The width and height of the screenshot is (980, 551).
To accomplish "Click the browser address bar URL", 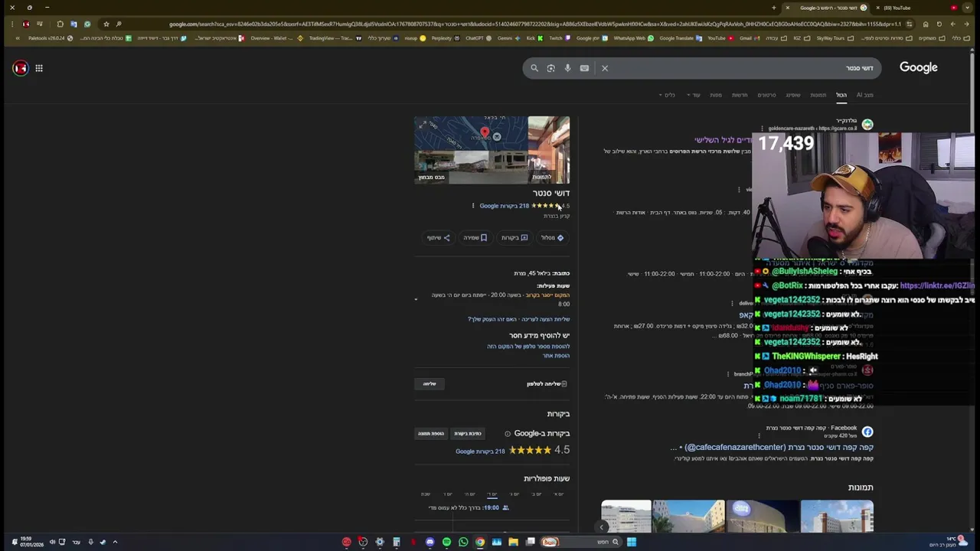I will pyautogui.click(x=534, y=24).
